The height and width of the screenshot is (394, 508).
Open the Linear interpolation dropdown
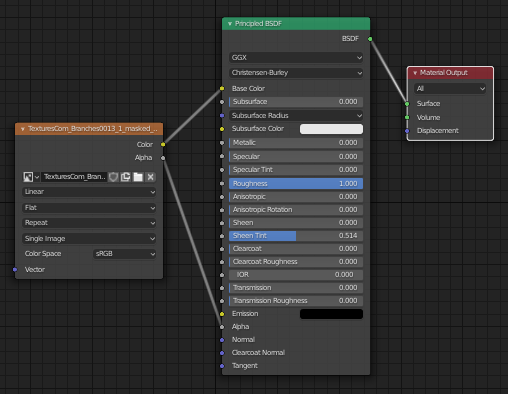[x=89, y=192]
